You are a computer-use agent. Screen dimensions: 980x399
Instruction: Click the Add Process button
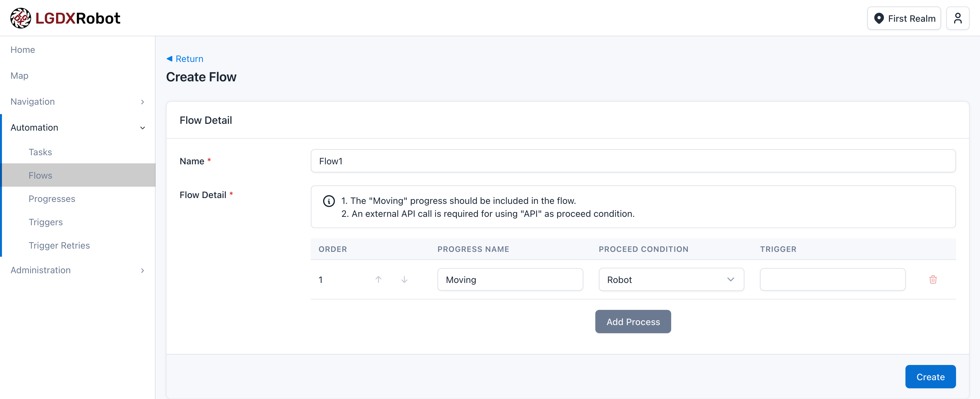[633, 322]
